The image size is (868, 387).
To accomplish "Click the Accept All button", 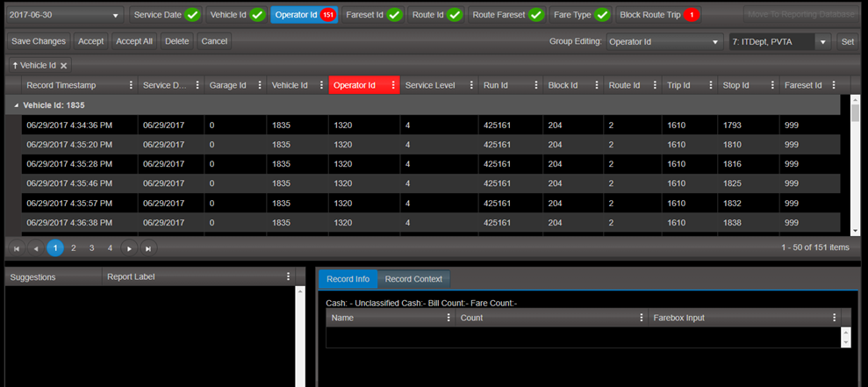I will (134, 41).
